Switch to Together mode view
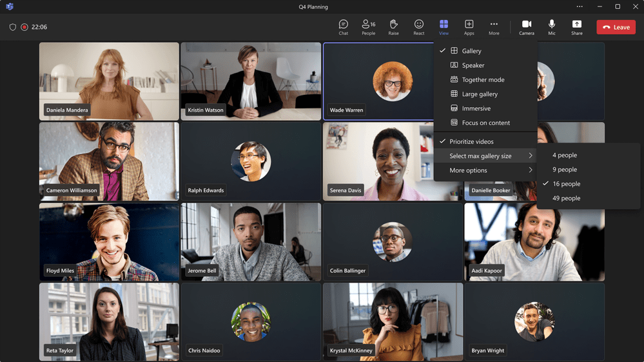 [x=483, y=79]
